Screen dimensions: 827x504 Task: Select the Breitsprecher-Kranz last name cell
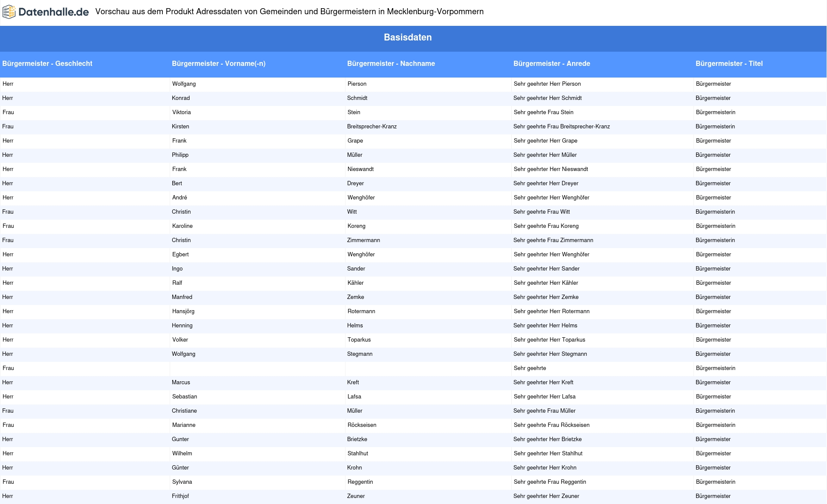click(372, 127)
